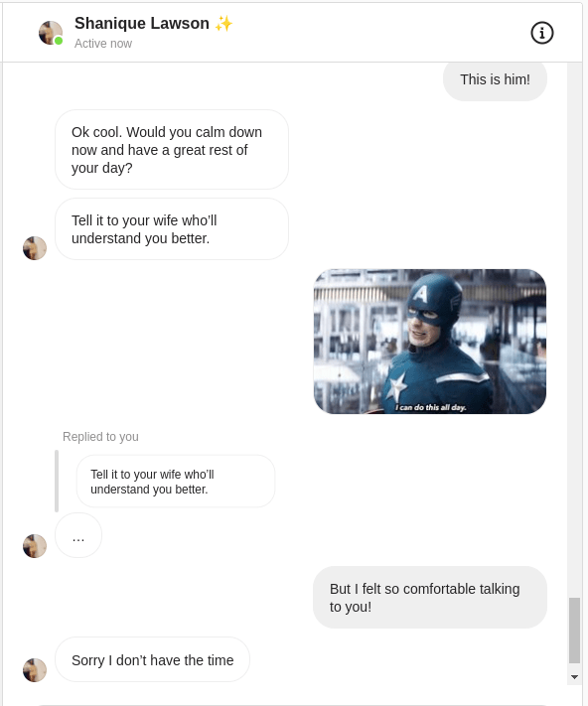Click avatar beside 'Sorry I don't have the time'
588x706 pixels.
click(x=35, y=670)
